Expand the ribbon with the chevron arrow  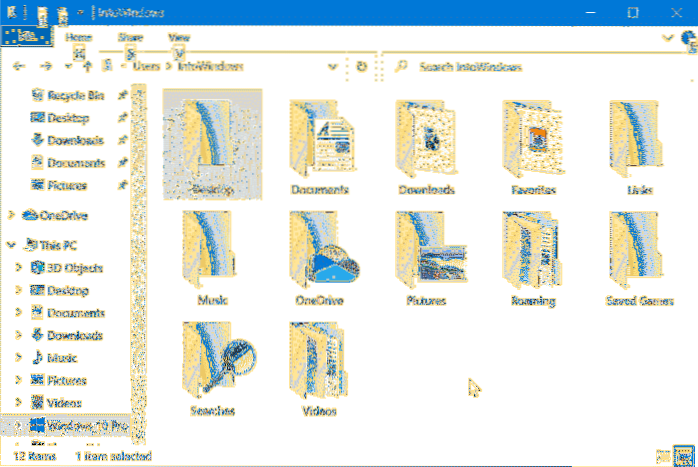[672, 38]
